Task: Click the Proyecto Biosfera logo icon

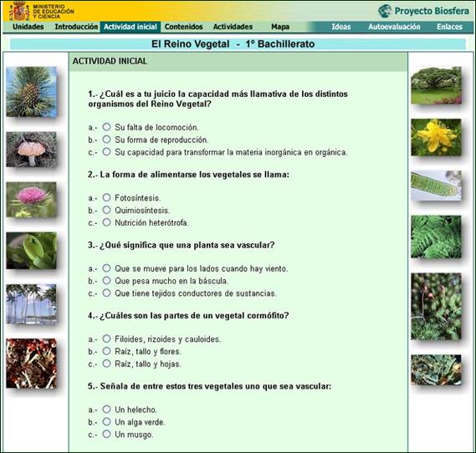Action: pos(385,11)
